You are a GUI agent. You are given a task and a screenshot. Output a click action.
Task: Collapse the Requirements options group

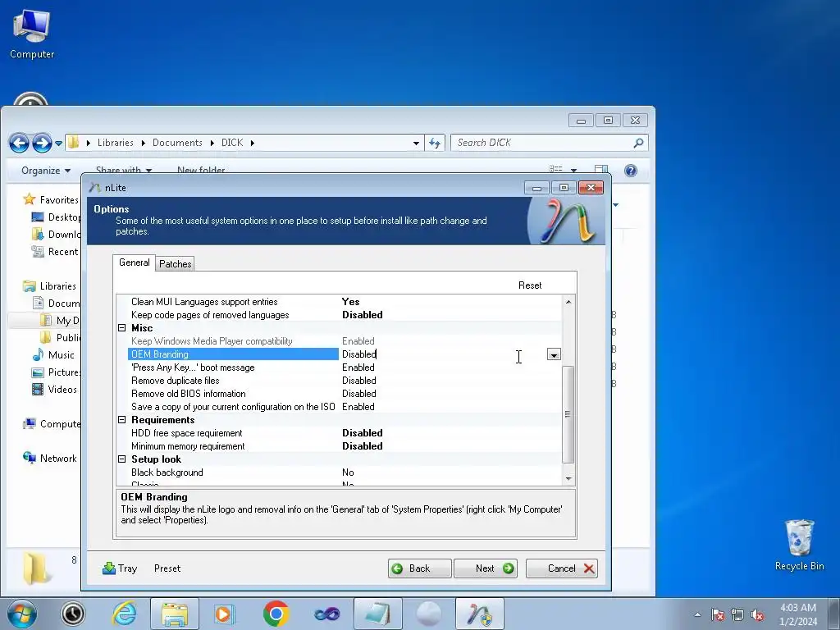point(121,419)
